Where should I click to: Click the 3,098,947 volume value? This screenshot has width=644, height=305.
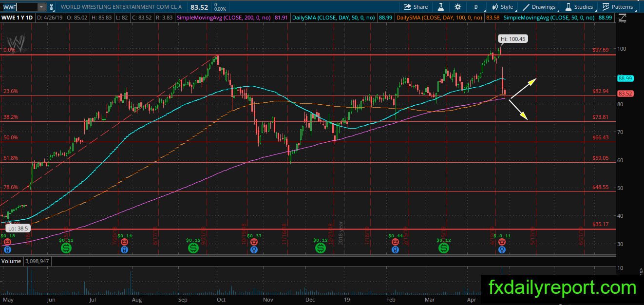pyautogui.click(x=37, y=261)
